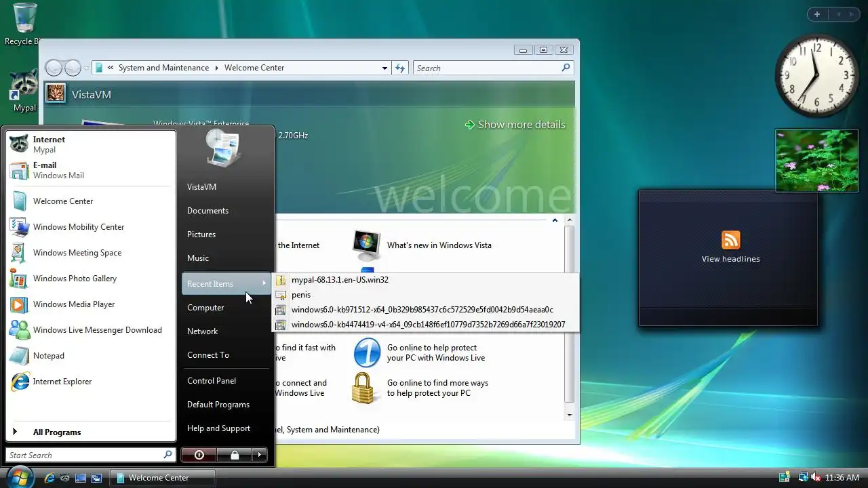The image size is (868, 488).
Task: Click the plus button to add gadgets
Action: click(817, 14)
